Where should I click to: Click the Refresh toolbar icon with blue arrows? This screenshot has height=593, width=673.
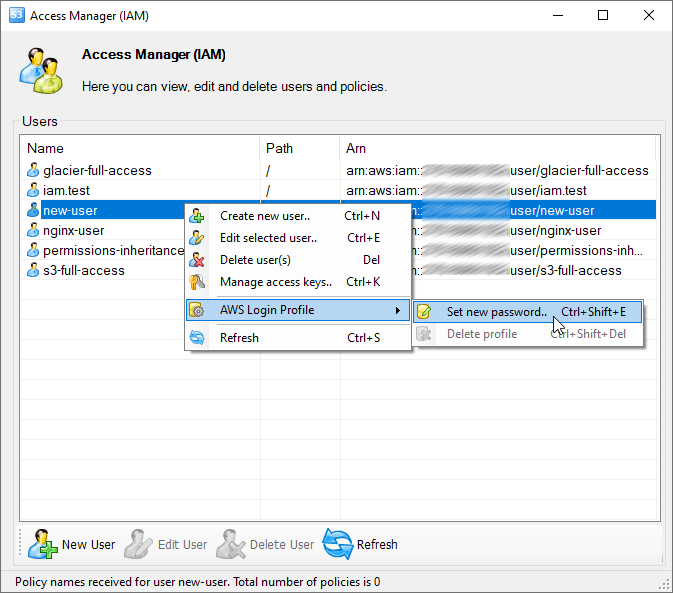pos(338,544)
